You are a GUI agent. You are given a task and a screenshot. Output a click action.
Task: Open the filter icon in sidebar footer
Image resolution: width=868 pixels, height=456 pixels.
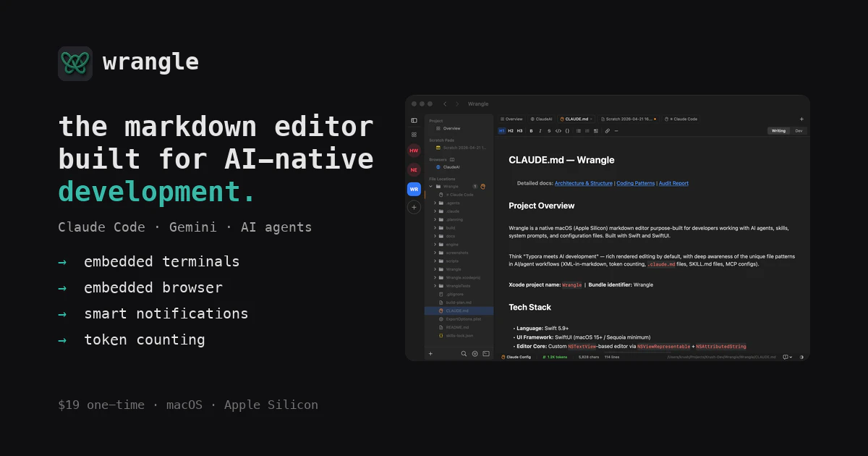[475, 354]
